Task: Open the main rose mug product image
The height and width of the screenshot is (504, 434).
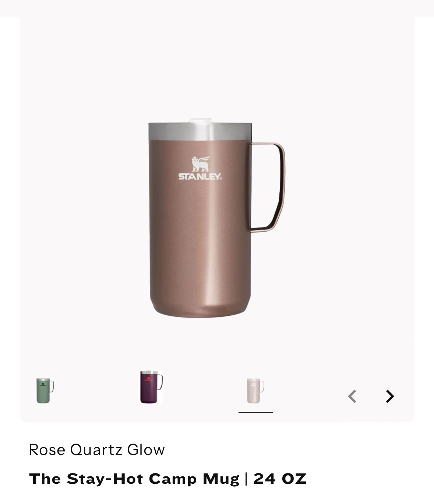Action: [x=216, y=218]
